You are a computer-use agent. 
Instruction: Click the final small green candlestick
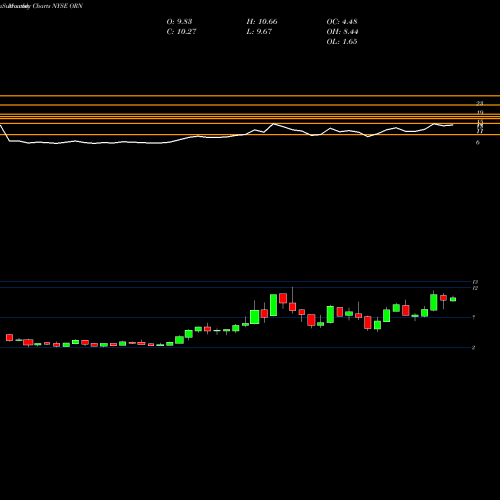click(x=453, y=299)
